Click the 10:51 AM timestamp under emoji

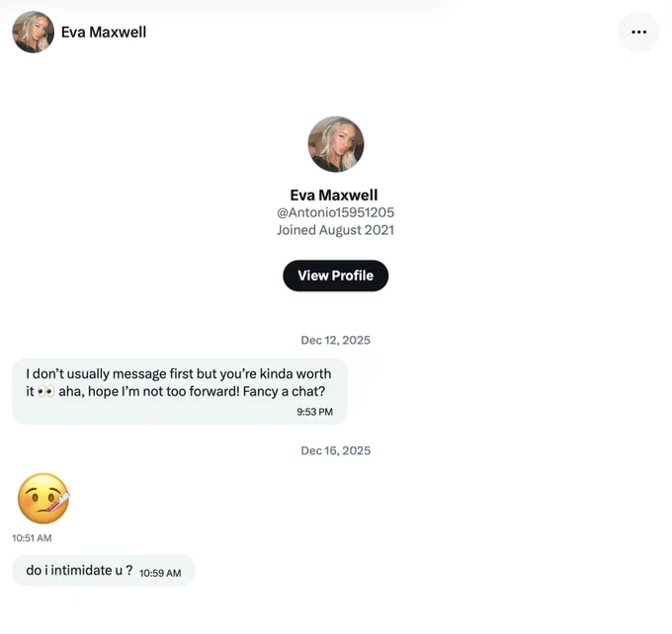click(x=32, y=538)
